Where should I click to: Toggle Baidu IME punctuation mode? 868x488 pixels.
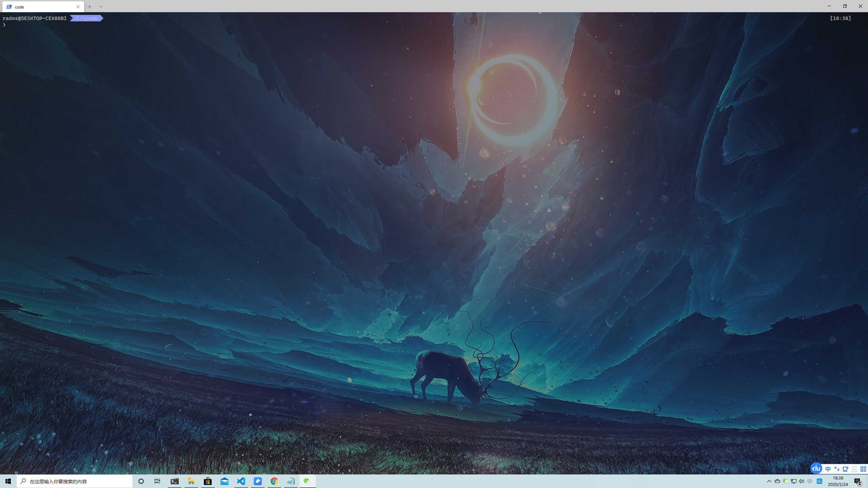coord(836,469)
